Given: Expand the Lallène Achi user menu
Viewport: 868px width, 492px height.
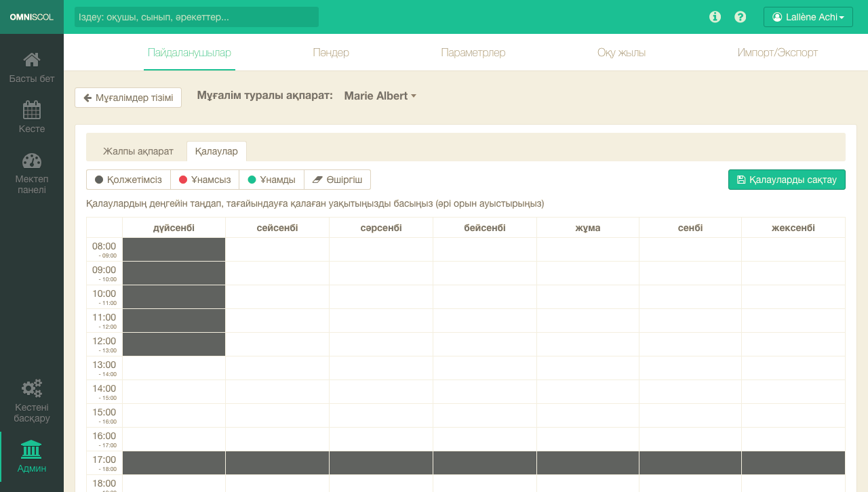Looking at the screenshot, I should [x=808, y=17].
